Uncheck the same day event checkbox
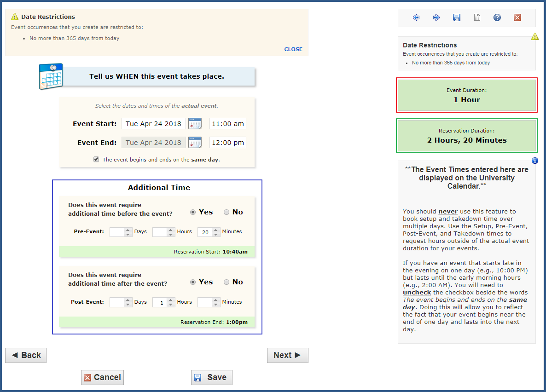 (x=96, y=159)
